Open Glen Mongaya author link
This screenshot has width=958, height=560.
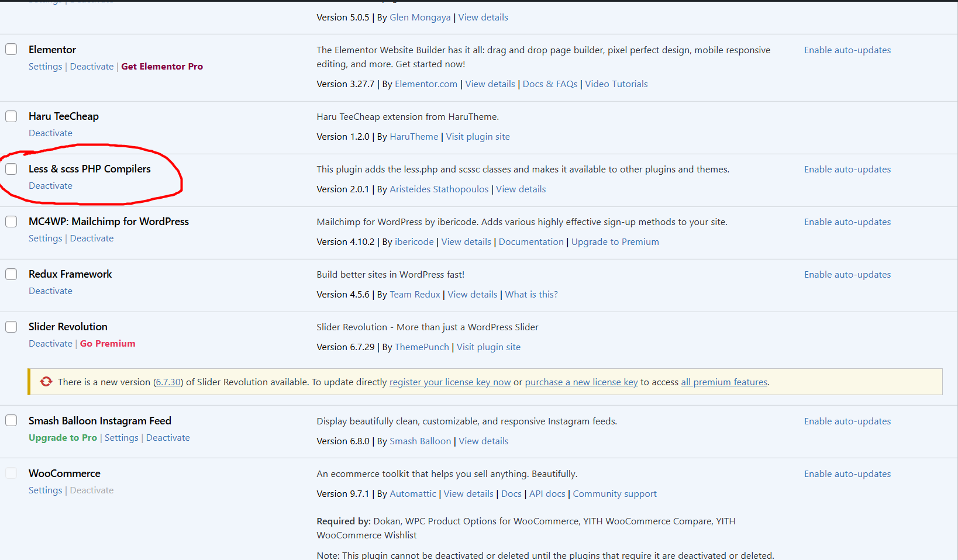pyautogui.click(x=420, y=17)
